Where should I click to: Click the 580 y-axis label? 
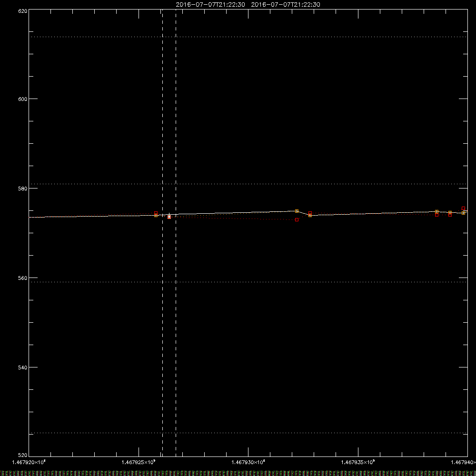point(23,188)
